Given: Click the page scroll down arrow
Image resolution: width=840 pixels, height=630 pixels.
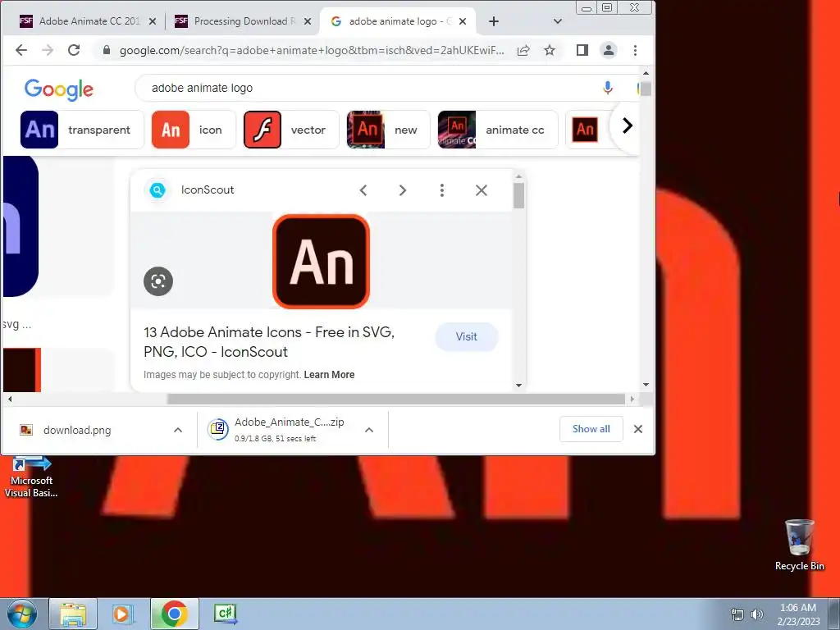Looking at the screenshot, I should pos(646,385).
